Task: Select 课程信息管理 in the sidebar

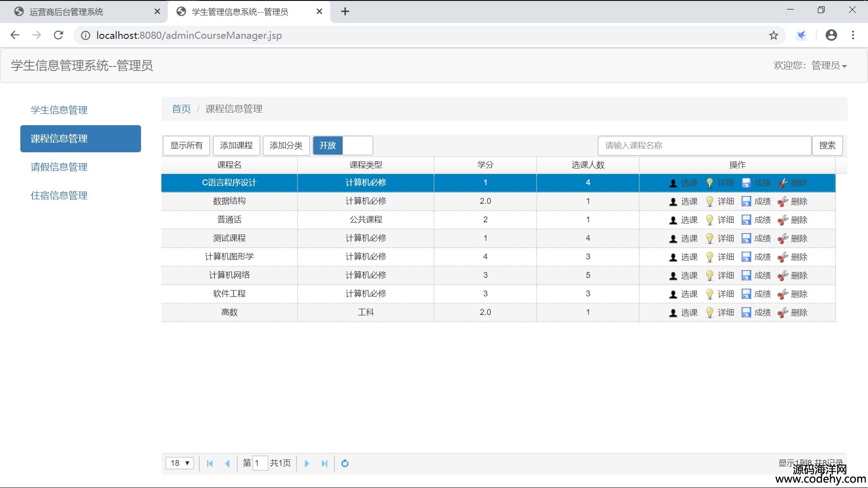Action: click(80, 139)
